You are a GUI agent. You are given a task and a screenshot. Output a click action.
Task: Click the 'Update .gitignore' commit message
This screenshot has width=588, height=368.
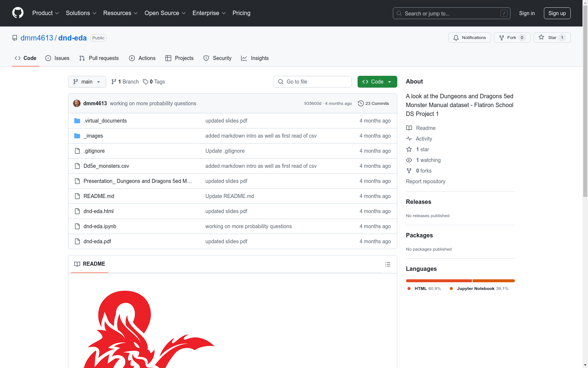[225, 151]
